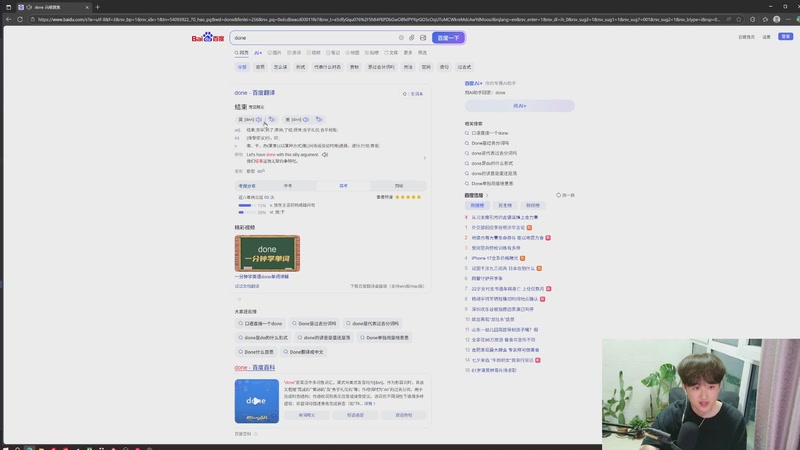Click the five-star importance rating
Viewport: 800px width, 450px height.
[408, 197]
